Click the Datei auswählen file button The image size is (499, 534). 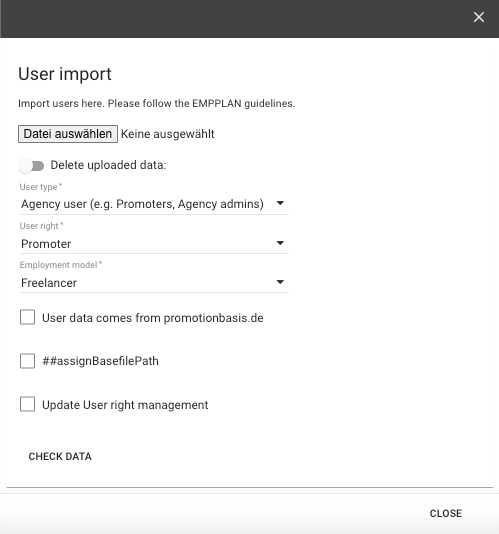[x=68, y=134]
